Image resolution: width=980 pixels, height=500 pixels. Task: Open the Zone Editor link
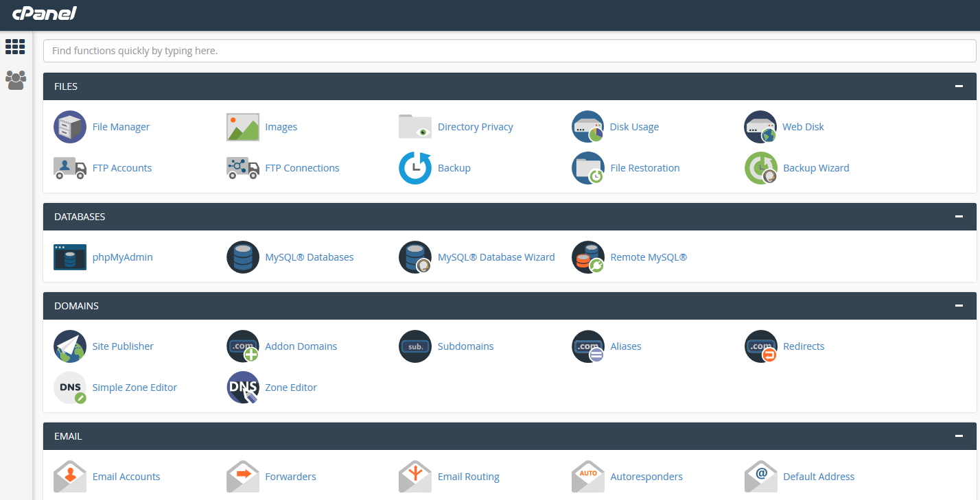tap(291, 388)
